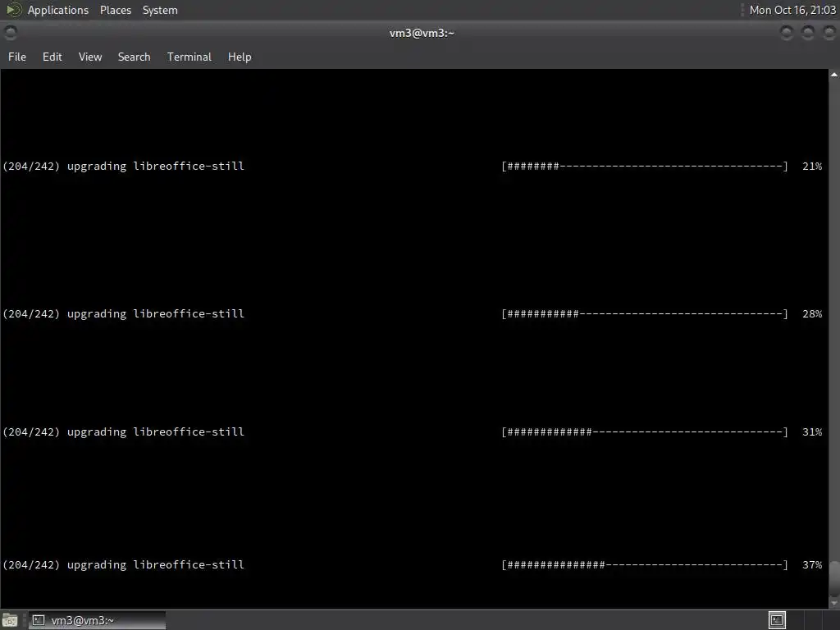Open the Places panel menu
This screenshot has width=840, height=630.
click(x=115, y=10)
